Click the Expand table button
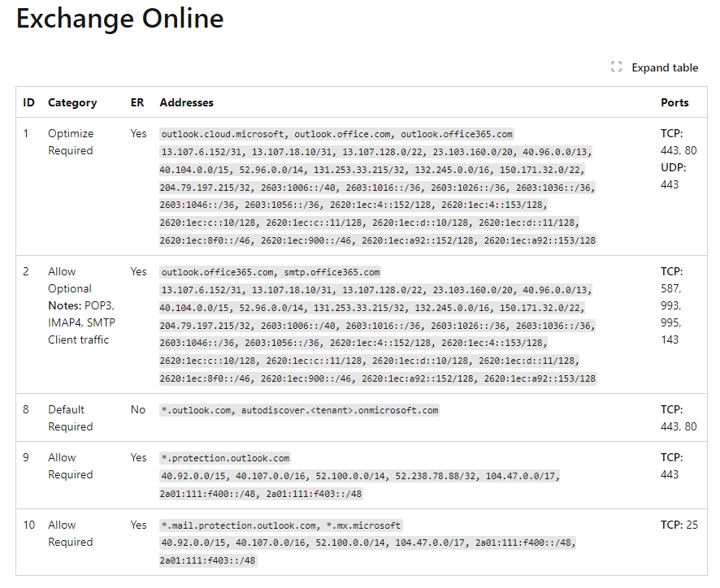Viewport: 720px width, 588px height. click(654, 67)
